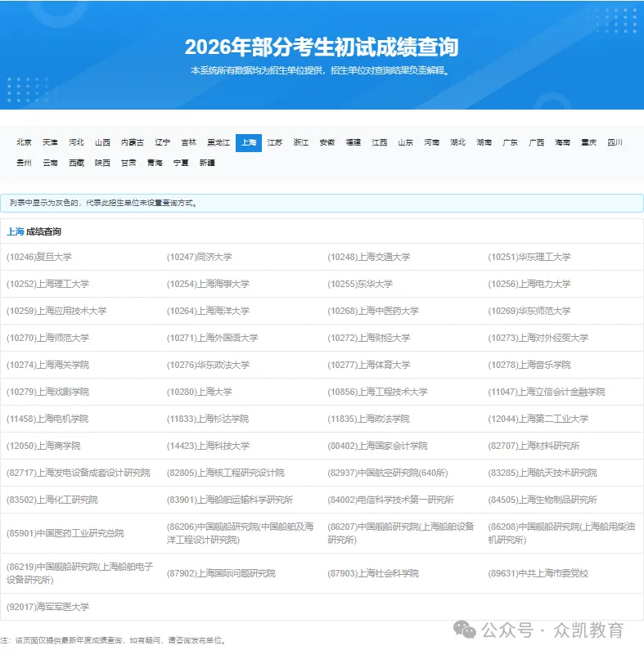Screen dimensions: 644x655
Task: Open the 黑龙江 tab
Action: click(218, 142)
